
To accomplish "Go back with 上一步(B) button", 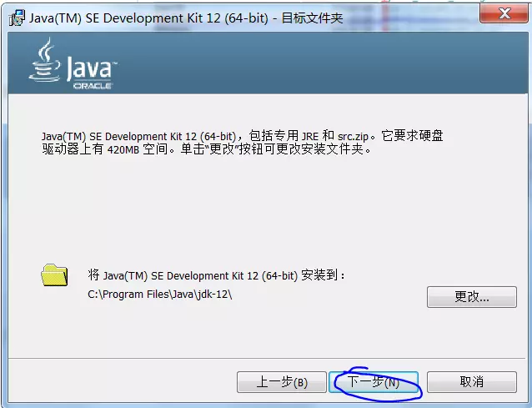I will [x=282, y=382].
